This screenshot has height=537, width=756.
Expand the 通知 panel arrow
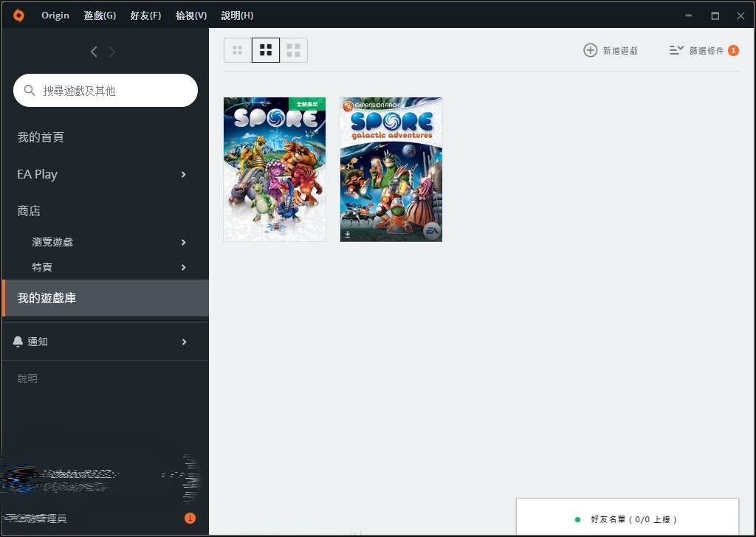184,342
